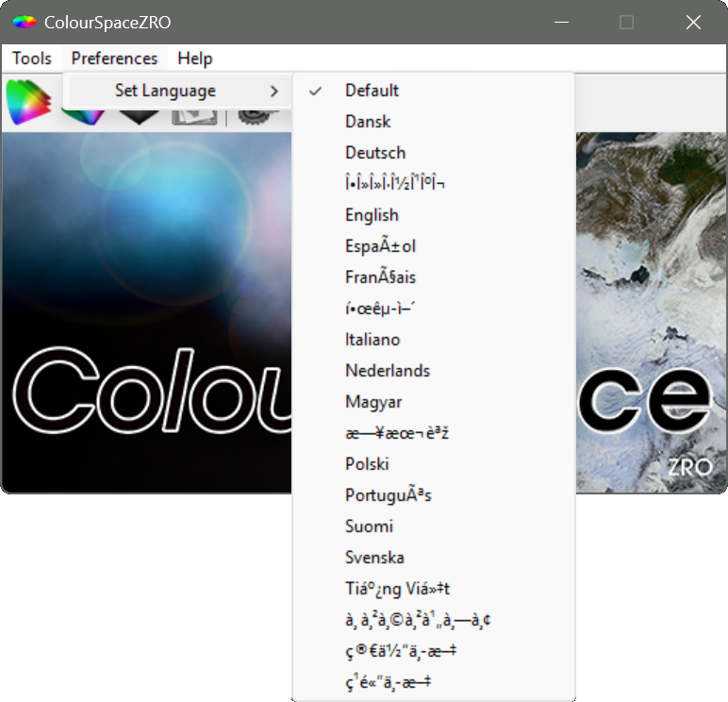Click the colour gamut triangle toolbar icon

(29, 102)
